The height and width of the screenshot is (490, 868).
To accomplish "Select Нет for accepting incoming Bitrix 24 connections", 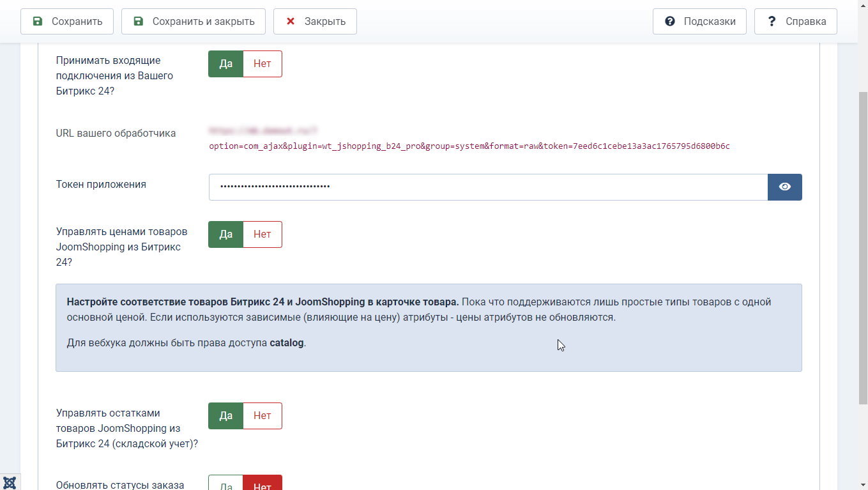I will (x=262, y=64).
